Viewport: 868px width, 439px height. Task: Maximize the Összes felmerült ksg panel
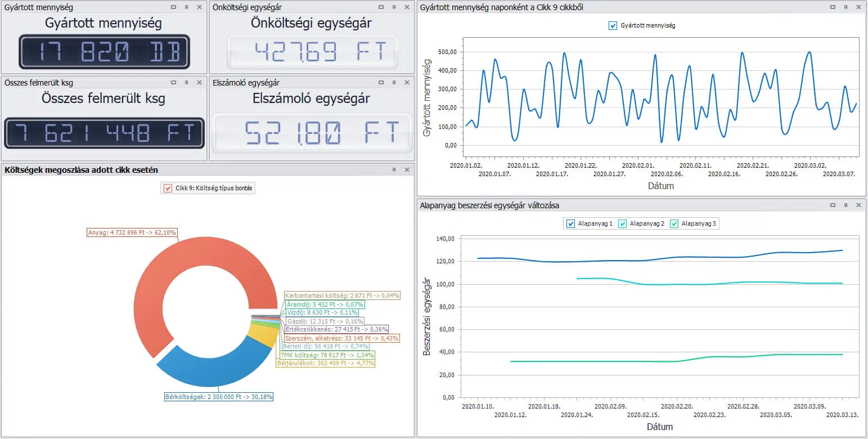click(x=173, y=83)
